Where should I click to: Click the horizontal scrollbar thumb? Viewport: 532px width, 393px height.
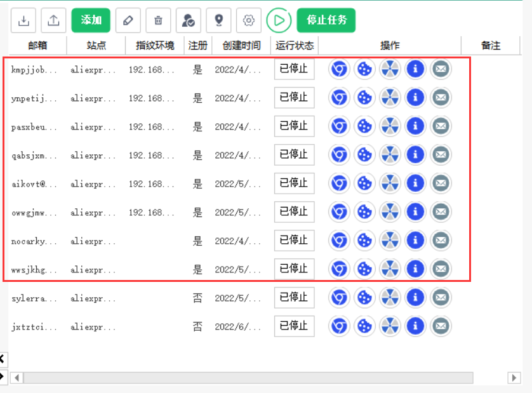pos(248,378)
